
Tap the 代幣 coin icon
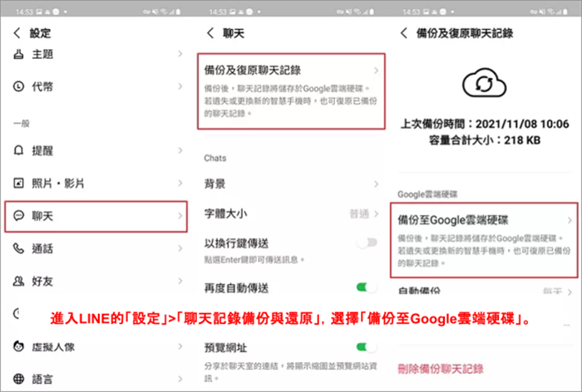point(18,86)
